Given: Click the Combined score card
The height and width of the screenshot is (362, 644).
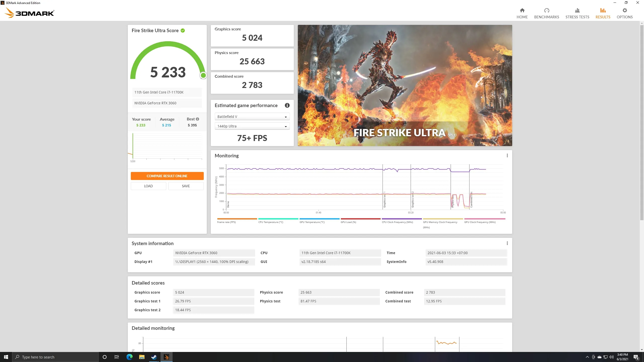Looking at the screenshot, I should pyautogui.click(x=252, y=83).
